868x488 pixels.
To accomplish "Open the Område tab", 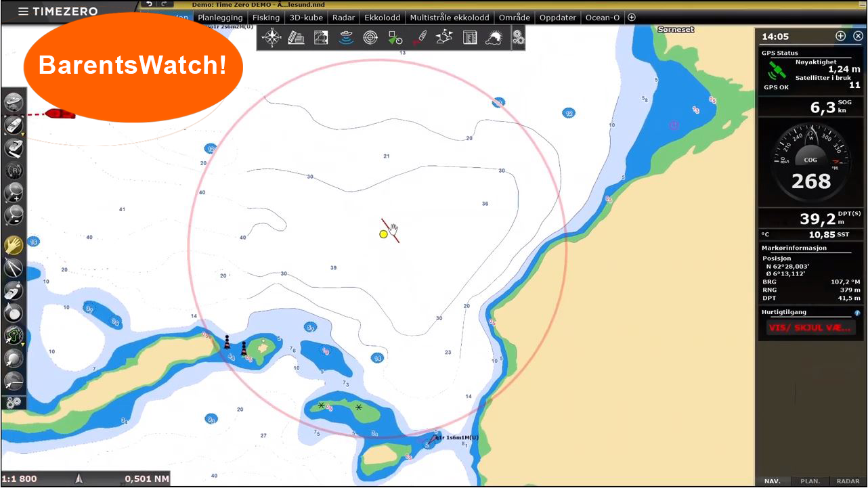I will pyautogui.click(x=515, y=18).
